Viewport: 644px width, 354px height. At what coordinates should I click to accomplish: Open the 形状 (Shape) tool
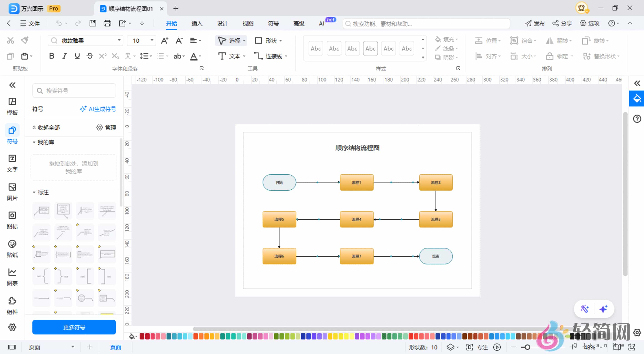pos(268,40)
